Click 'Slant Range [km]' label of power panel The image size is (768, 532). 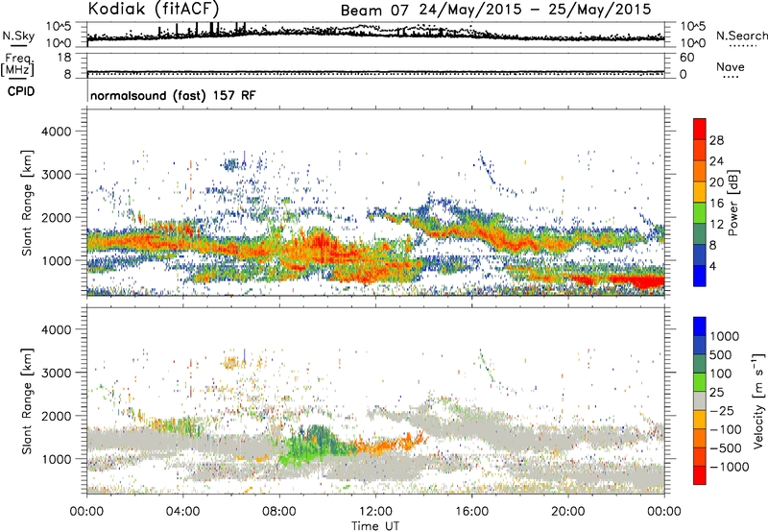pyautogui.click(x=27, y=203)
